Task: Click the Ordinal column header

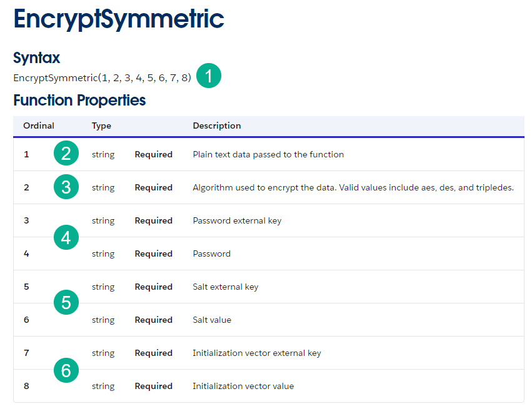Action: 39,126
